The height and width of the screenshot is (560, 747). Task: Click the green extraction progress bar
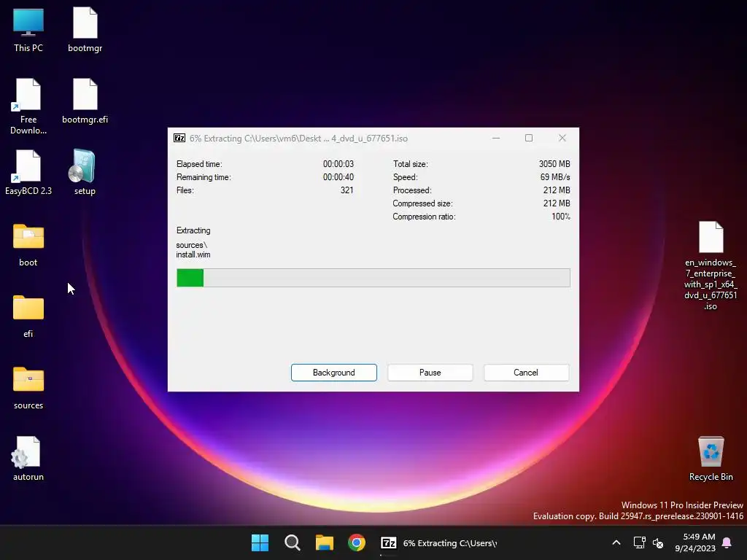pos(373,278)
